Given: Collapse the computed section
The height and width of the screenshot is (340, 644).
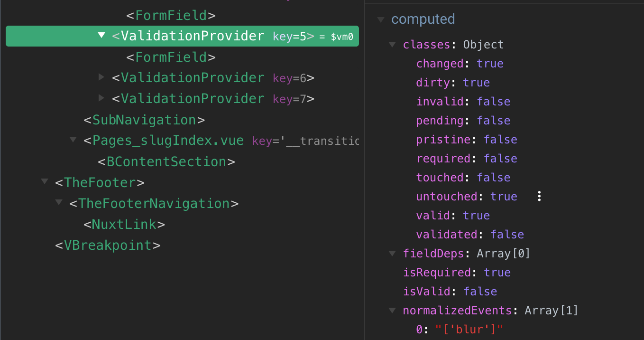Looking at the screenshot, I should (x=381, y=19).
